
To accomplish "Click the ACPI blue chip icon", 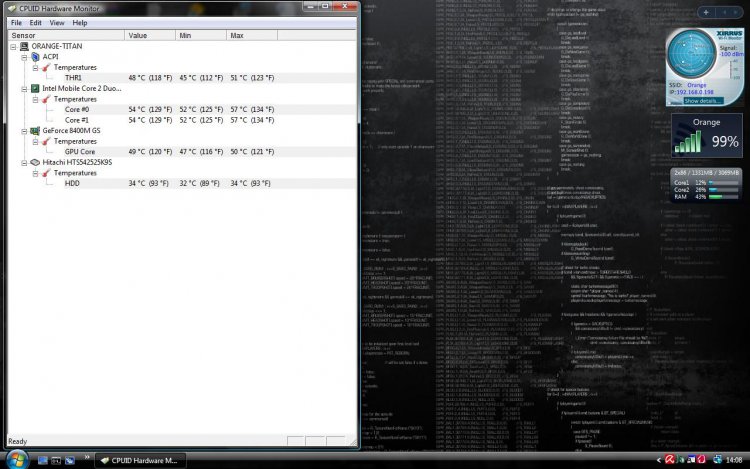I will point(35,57).
